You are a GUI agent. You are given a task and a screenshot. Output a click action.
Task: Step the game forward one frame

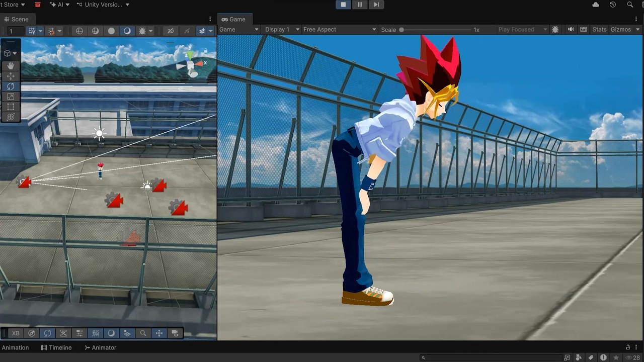(x=376, y=5)
